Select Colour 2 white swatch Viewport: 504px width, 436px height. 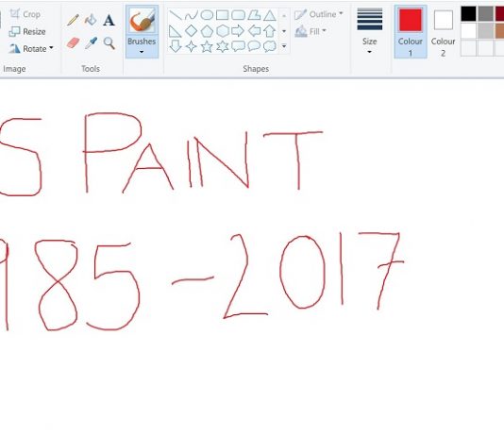444,20
